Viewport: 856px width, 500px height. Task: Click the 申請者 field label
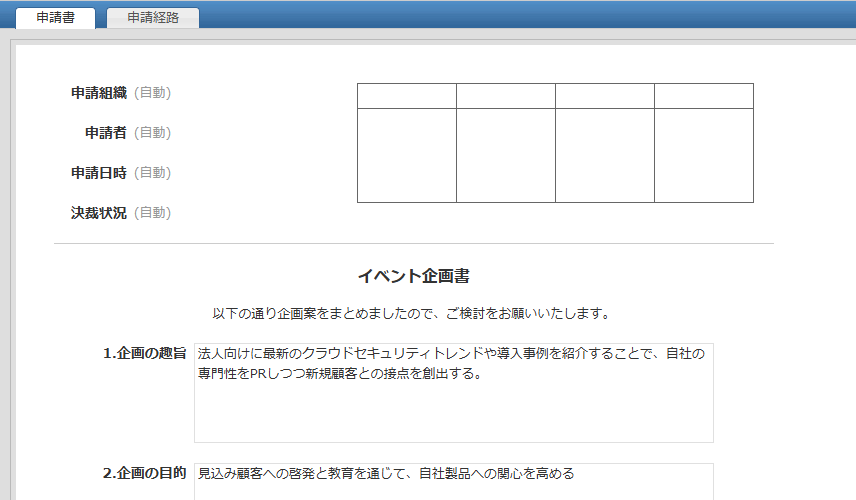point(105,133)
